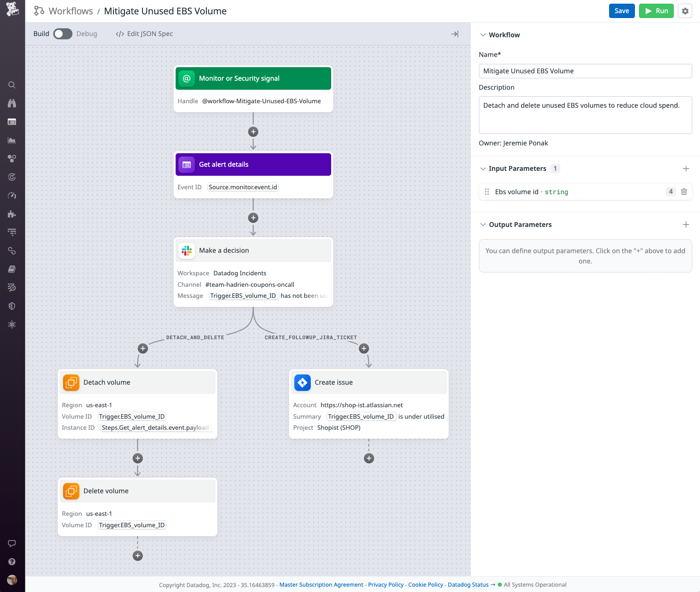
Task: Switch to Edit JSON Spec view
Action: (144, 34)
